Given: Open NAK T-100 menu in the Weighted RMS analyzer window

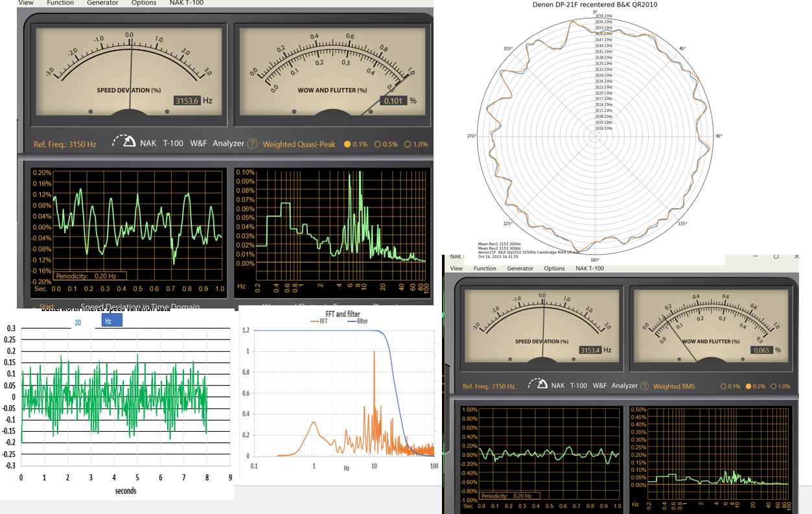Looking at the screenshot, I should pos(590,268).
